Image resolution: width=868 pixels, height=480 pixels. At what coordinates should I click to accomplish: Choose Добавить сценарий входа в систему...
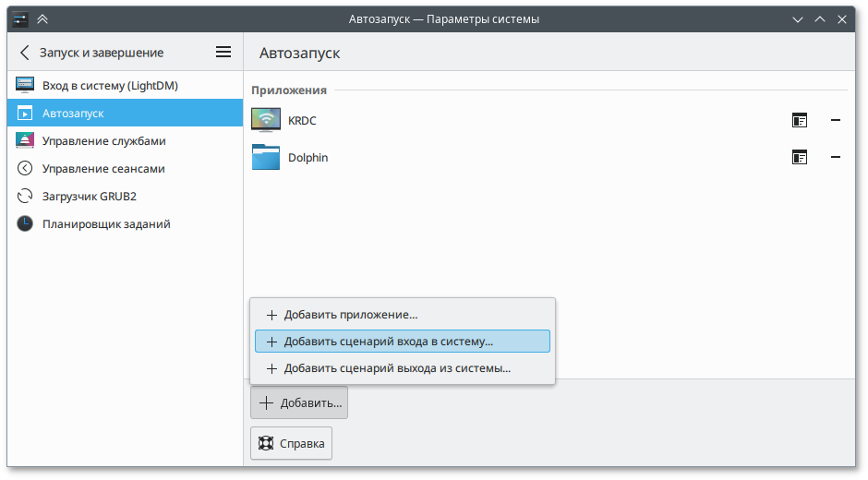[403, 341]
